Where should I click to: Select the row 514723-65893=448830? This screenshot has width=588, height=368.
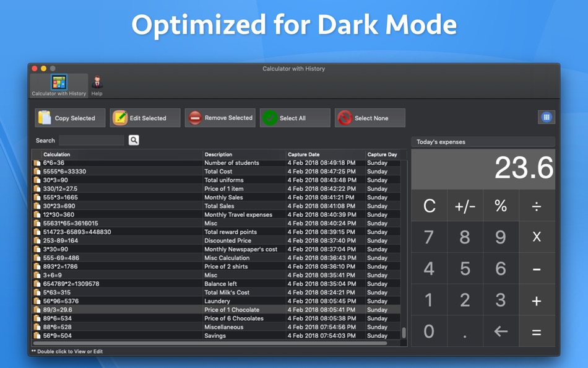click(x=217, y=232)
